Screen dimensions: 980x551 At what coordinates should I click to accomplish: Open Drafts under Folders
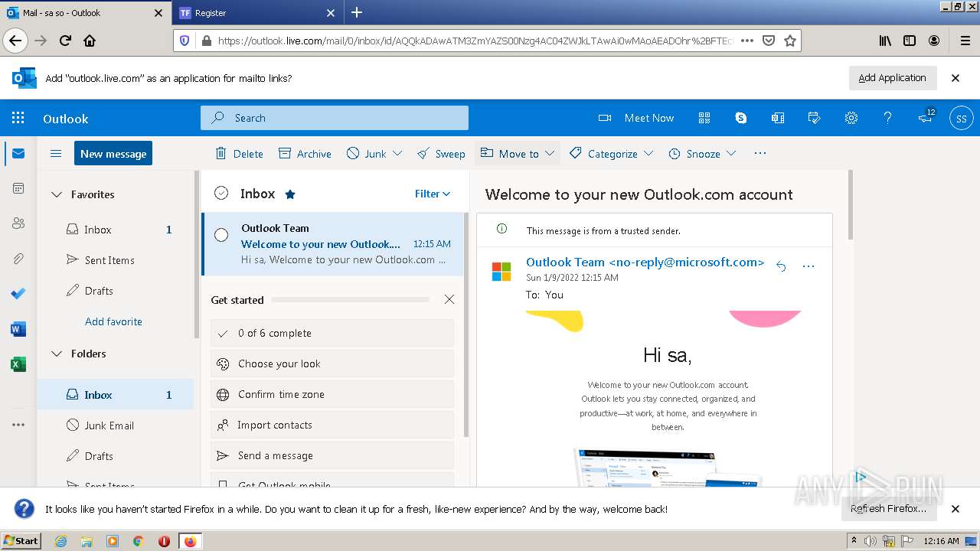tap(116, 456)
